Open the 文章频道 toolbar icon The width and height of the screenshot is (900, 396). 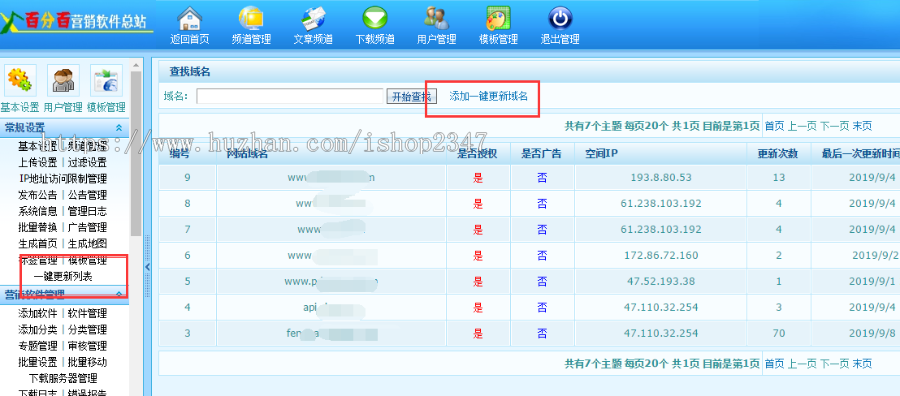tap(313, 19)
